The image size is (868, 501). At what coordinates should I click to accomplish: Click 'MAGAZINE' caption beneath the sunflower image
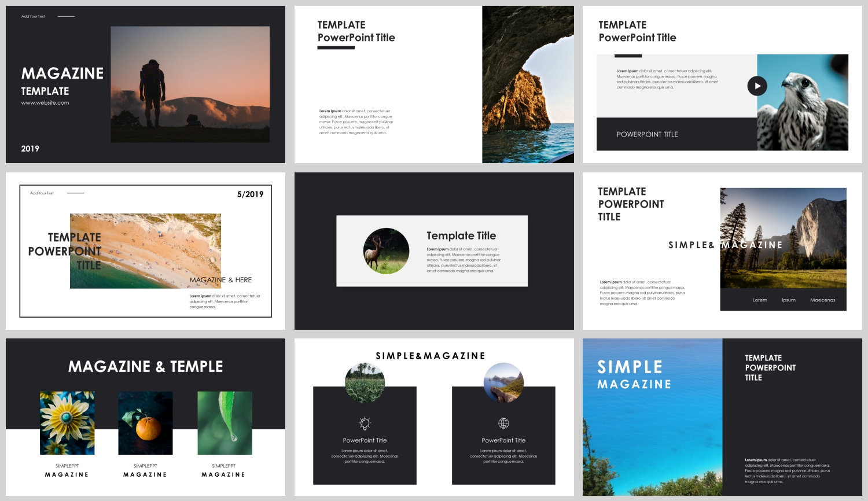pos(67,474)
